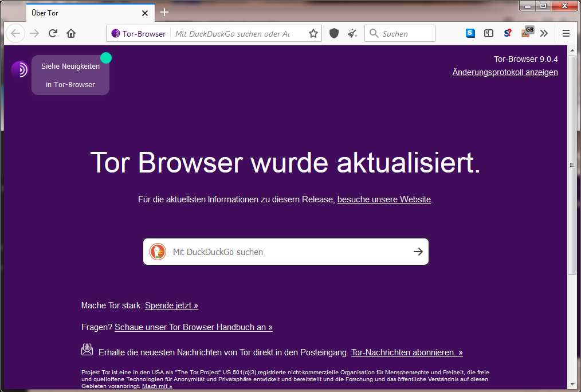Image resolution: width=581 pixels, height=392 pixels.
Task: Click the DuckDuckGo duck logo
Action: (158, 252)
